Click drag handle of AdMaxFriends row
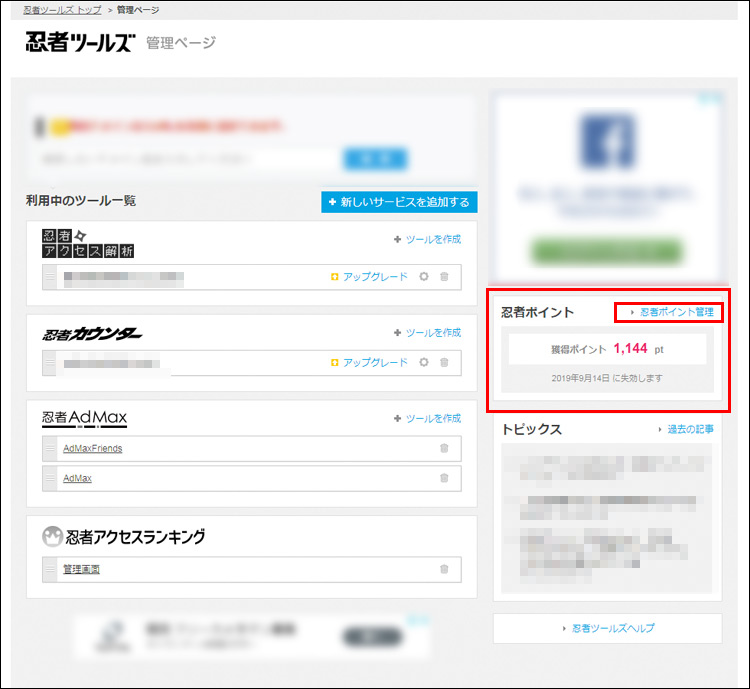 50,448
